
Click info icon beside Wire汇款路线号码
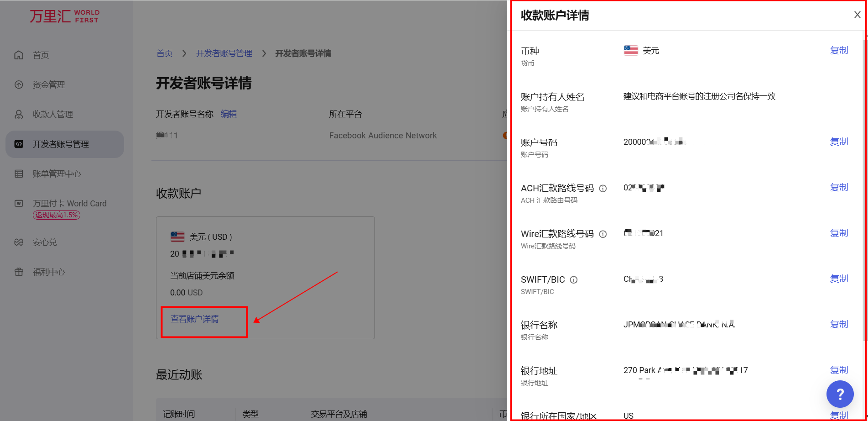tap(603, 234)
